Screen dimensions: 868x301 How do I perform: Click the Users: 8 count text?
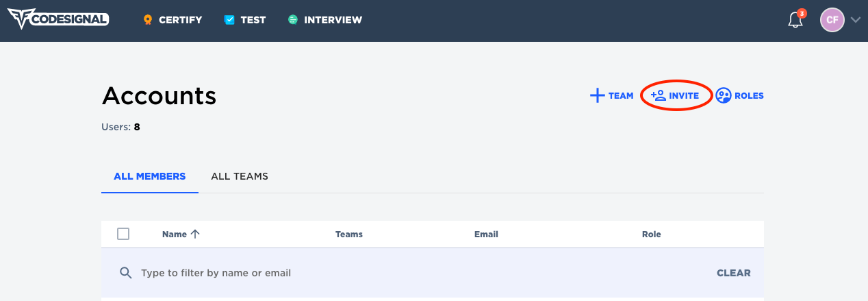coord(121,127)
